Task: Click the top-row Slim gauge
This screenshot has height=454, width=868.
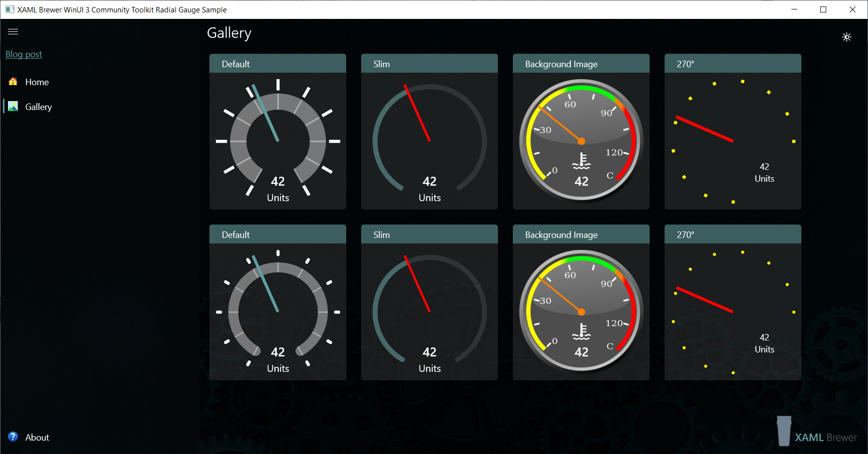Action: pos(429,141)
